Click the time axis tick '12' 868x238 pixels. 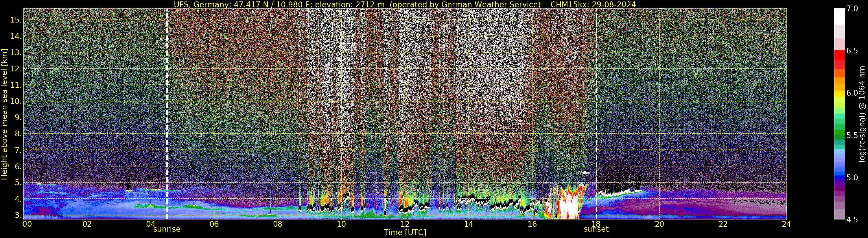click(x=405, y=224)
